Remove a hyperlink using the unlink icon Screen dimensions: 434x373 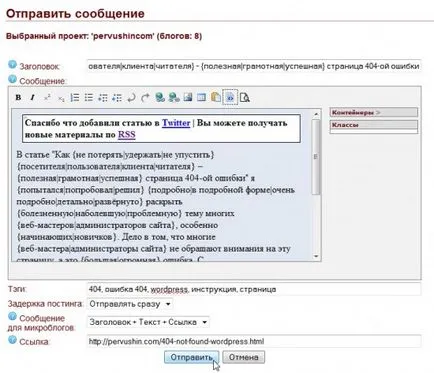click(x=174, y=97)
